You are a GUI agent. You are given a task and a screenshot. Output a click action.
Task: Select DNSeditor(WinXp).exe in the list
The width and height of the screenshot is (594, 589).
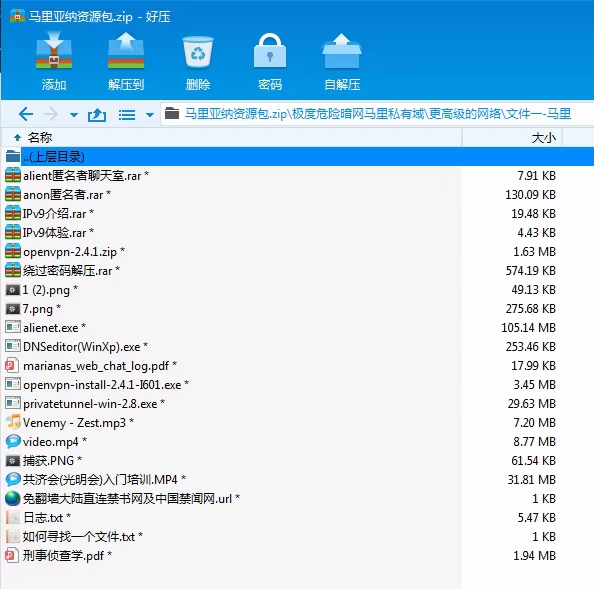tap(85, 347)
